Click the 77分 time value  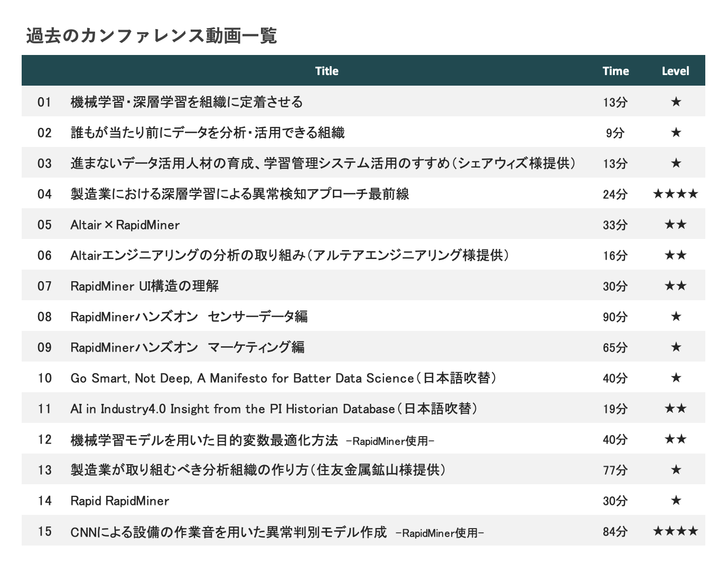tap(615, 470)
